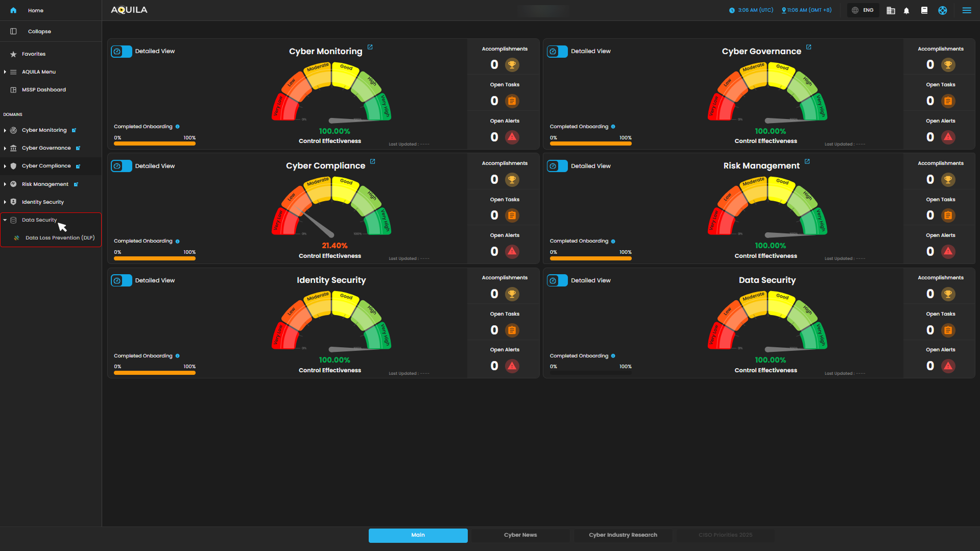The width and height of the screenshot is (980, 551).
Task: Click the help lifebuoy icon
Action: click(942, 11)
